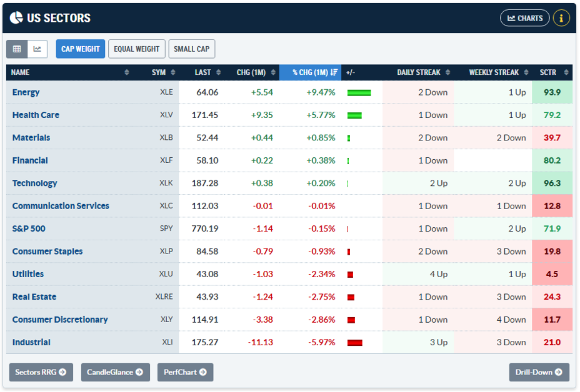This screenshot has width=580, height=392.
Task: Click the XLE symbol
Action: [166, 92]
